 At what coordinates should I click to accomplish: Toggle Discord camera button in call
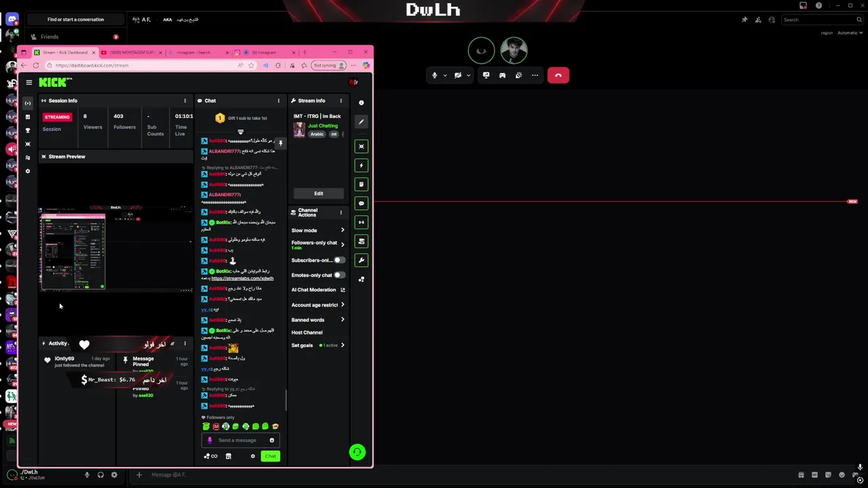tap(458, 75)
